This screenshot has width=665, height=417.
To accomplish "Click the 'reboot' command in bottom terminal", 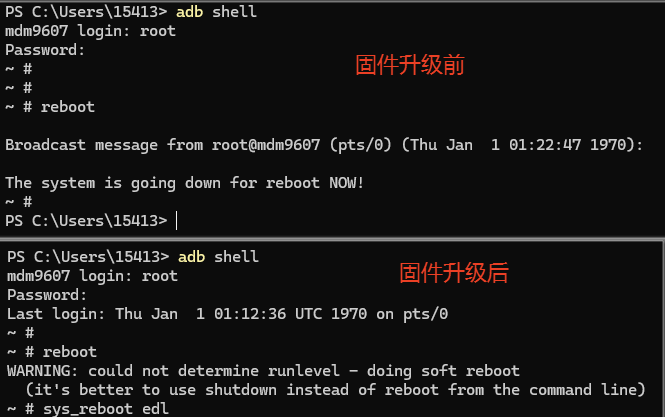I will 70,352.
